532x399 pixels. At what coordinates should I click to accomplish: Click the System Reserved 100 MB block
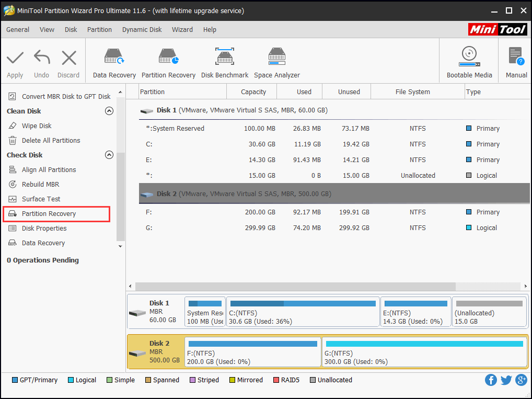[205, 312]
